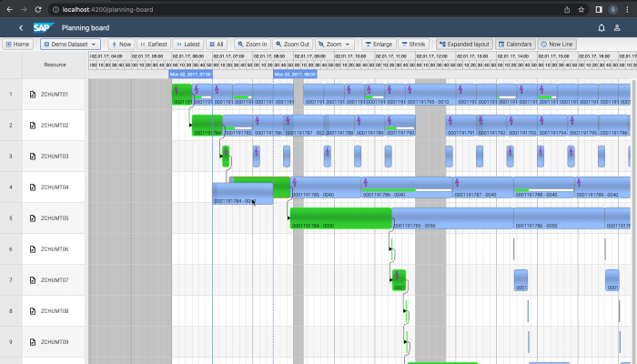
Task: Select operation 0001191785 - 0040 on ZCHUMT04
Action: tap(326, 187)
